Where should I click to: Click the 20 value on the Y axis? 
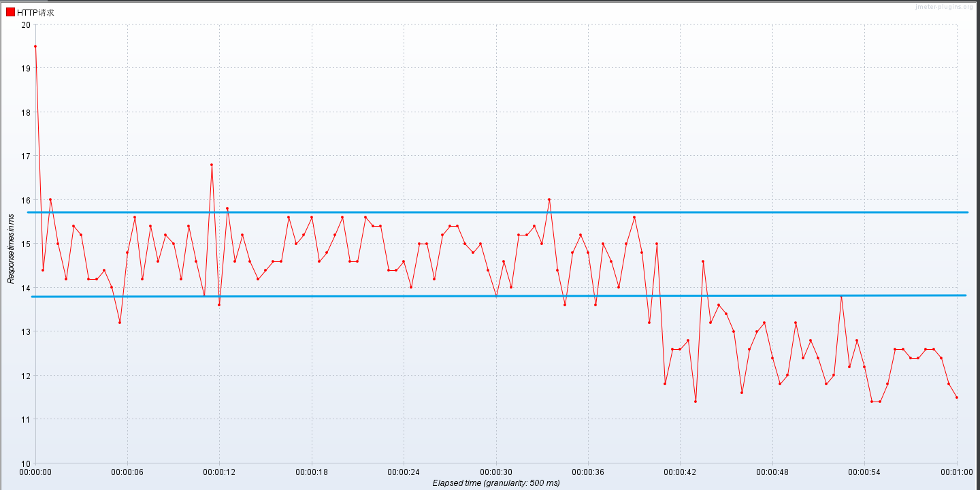coord(27,24)
